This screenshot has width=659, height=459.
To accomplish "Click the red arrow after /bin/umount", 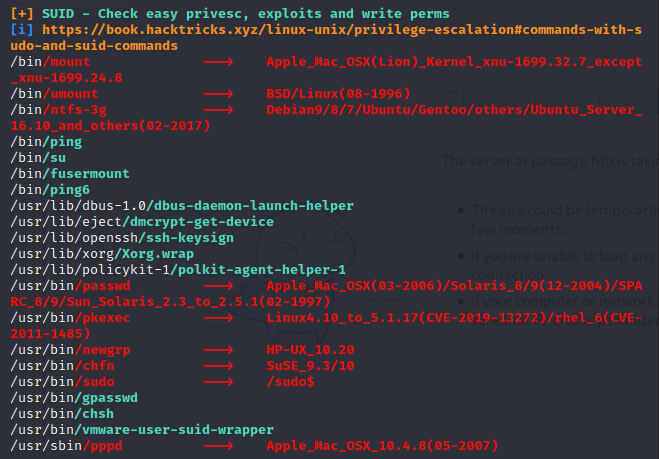I will point(219,94).
